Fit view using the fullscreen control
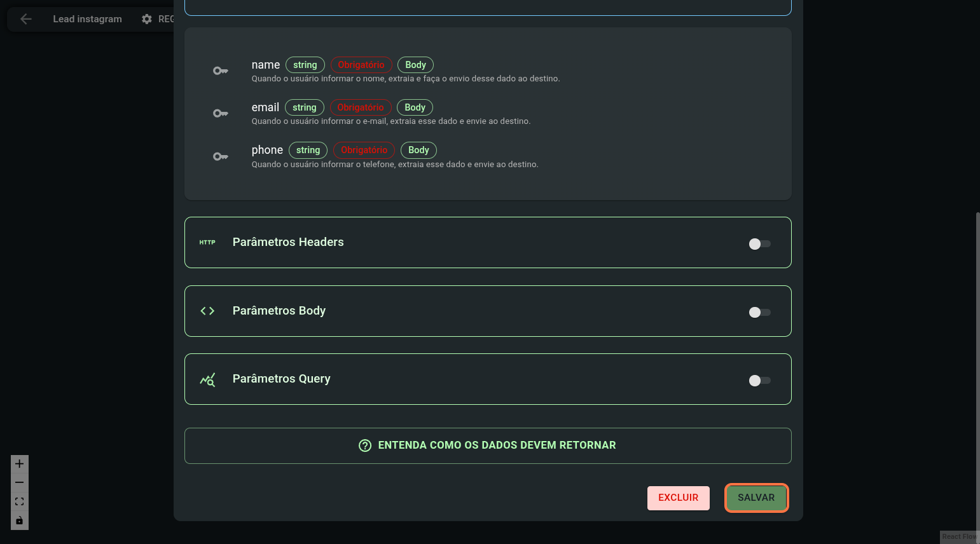This screenshot has height=544, width=980. point(20,501)
